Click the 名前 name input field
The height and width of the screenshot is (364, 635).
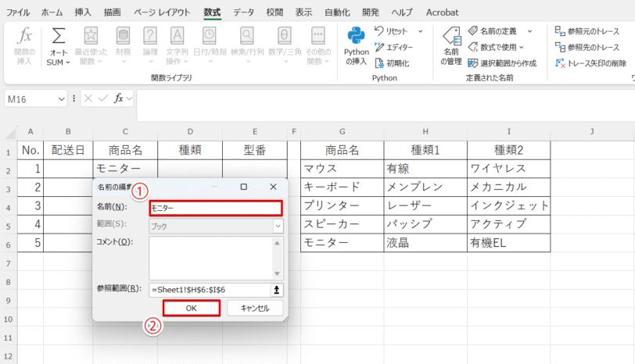pyautogui.click(x=215, y=208)
